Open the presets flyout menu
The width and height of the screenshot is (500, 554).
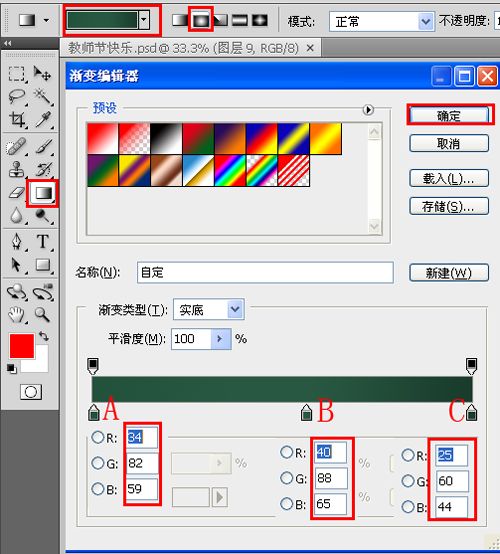(368, 110)
